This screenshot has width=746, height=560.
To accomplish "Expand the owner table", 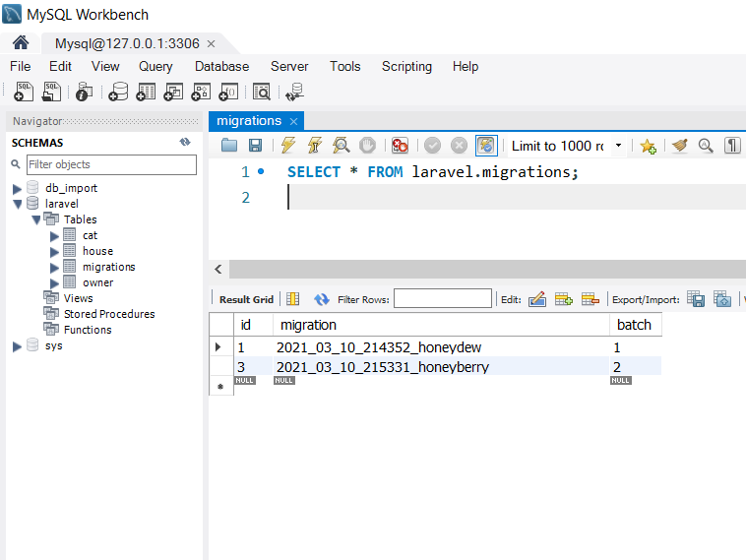I will click(x=55, y=283).
